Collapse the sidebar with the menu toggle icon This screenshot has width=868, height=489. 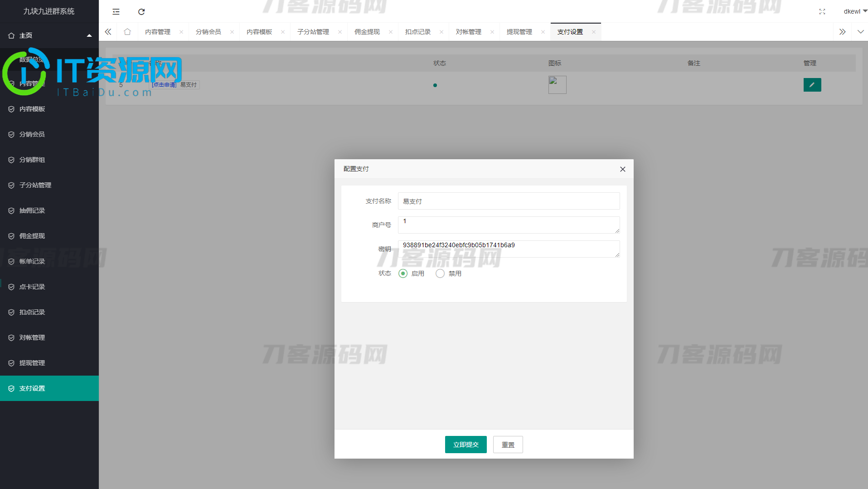[x=116, y=12]
